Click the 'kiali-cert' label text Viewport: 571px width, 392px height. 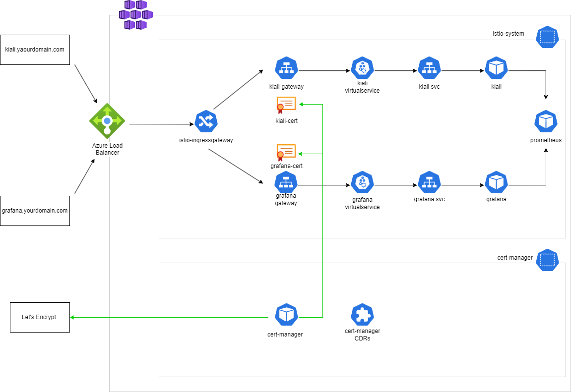coord(286,121)
